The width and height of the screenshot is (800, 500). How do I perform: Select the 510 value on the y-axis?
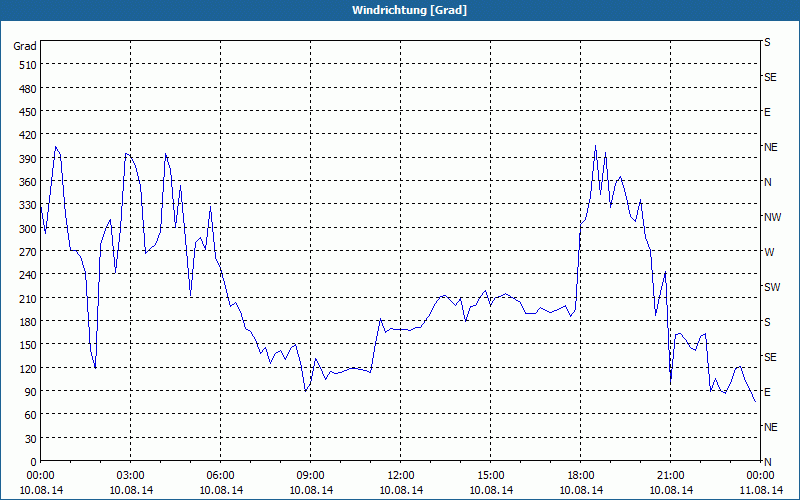coord(28,65)
